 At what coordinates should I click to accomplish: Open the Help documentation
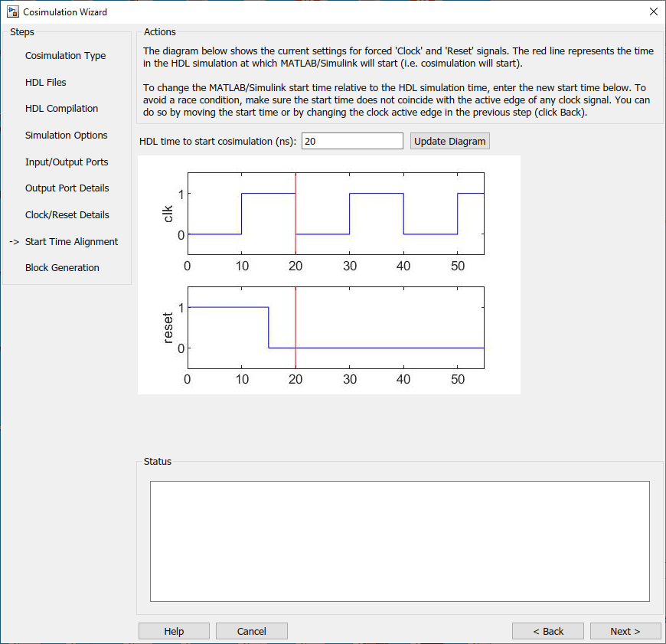click(174, 630)
